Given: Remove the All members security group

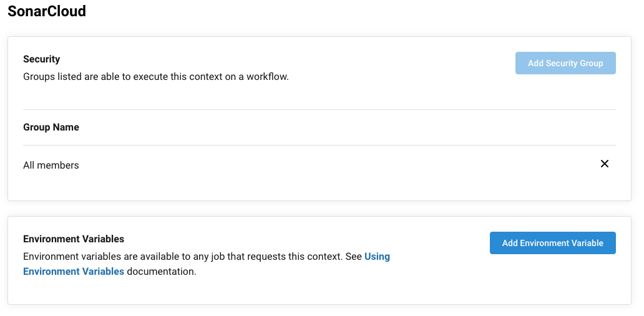Looking at the screenshot, I should [604, 164].
